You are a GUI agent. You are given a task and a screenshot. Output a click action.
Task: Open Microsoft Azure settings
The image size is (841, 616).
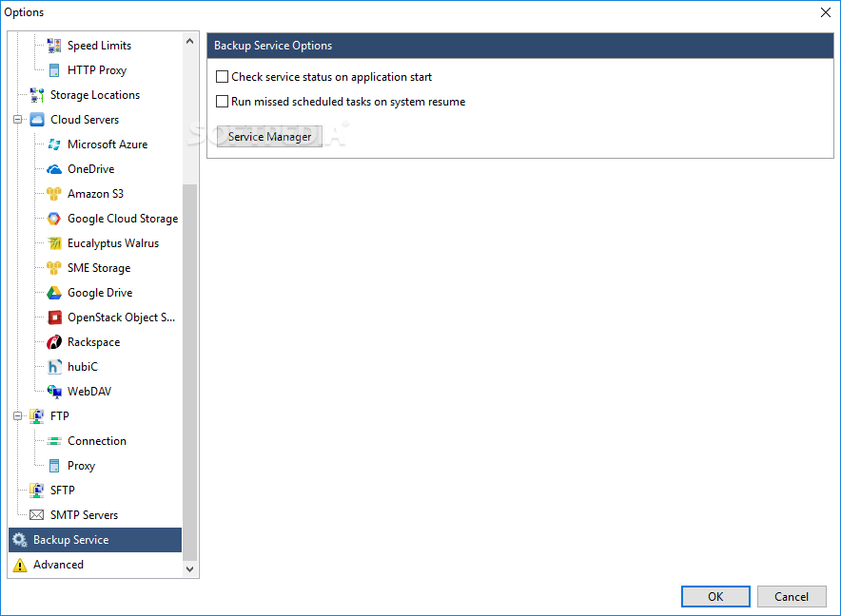(108, 144)
